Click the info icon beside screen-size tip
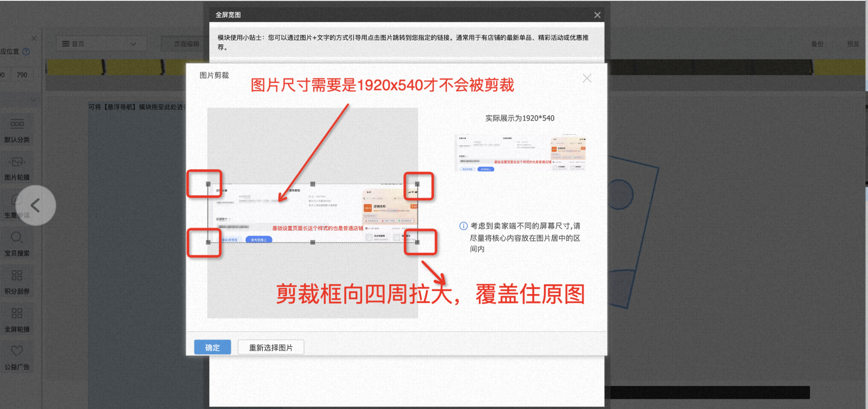This screenshot has width=868, height=409. (463, 226)
